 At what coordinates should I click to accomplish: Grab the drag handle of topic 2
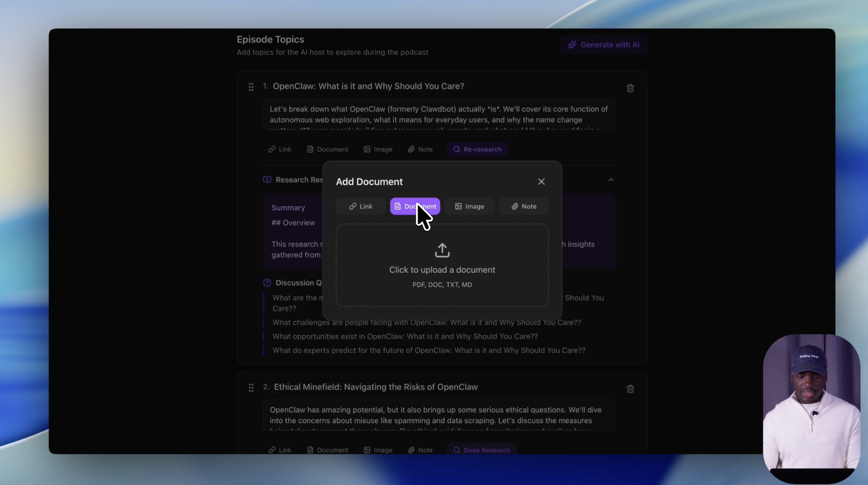tap(251, 388)
